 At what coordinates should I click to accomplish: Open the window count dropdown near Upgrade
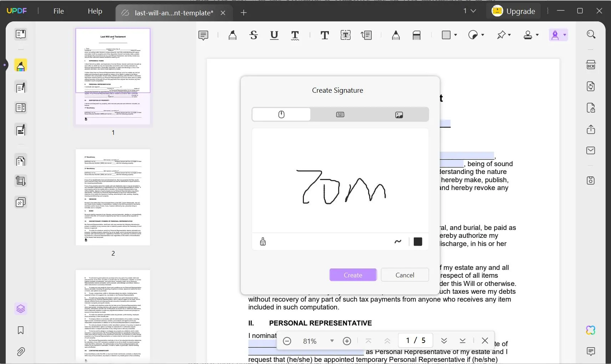pos(470,11)
